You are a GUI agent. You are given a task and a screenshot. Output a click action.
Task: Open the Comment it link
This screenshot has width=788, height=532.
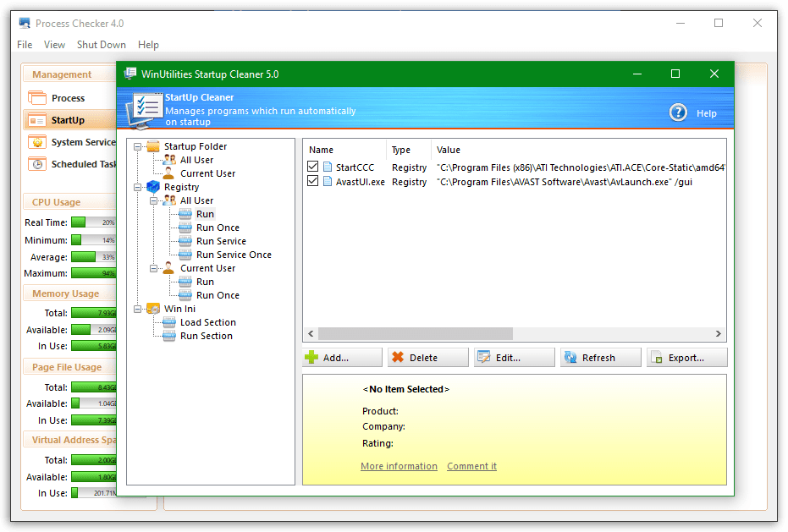coord(472,466)
